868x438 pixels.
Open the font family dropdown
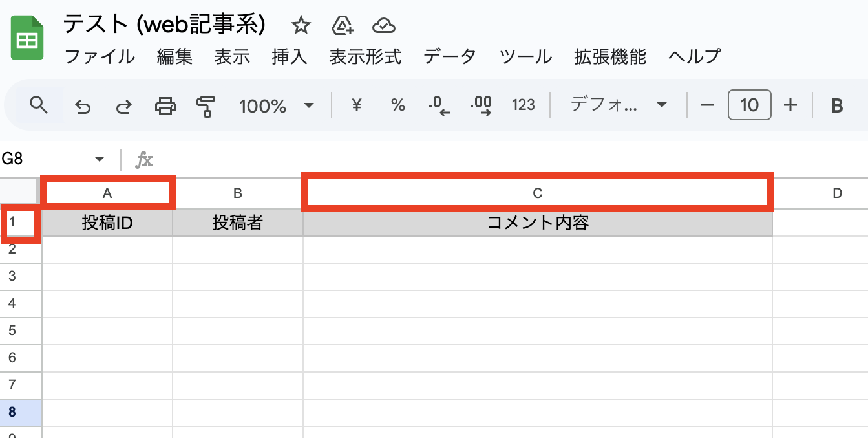[618, 105]
